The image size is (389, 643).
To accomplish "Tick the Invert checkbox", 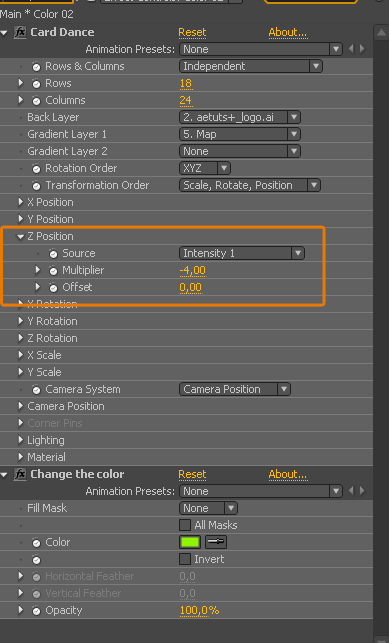I will point(185,559).
